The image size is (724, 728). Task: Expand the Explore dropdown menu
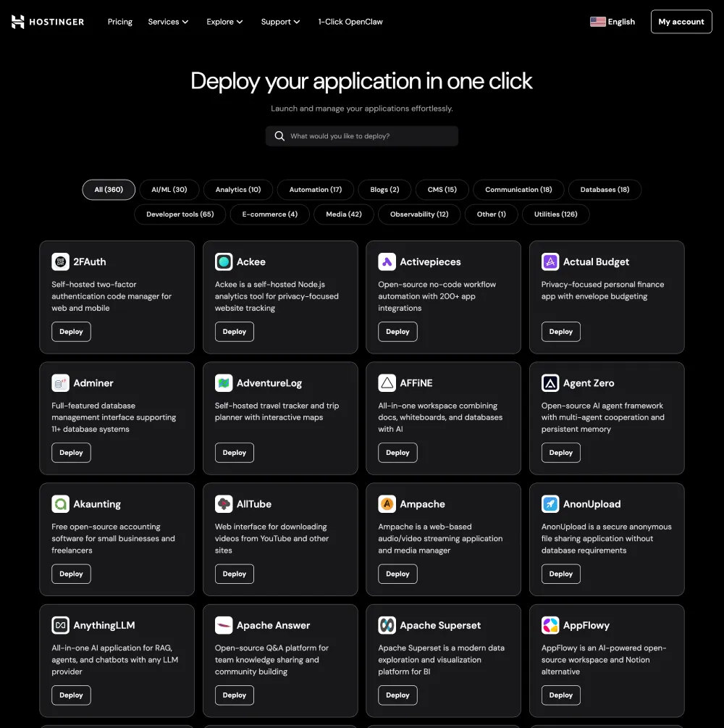click(224, 22)
